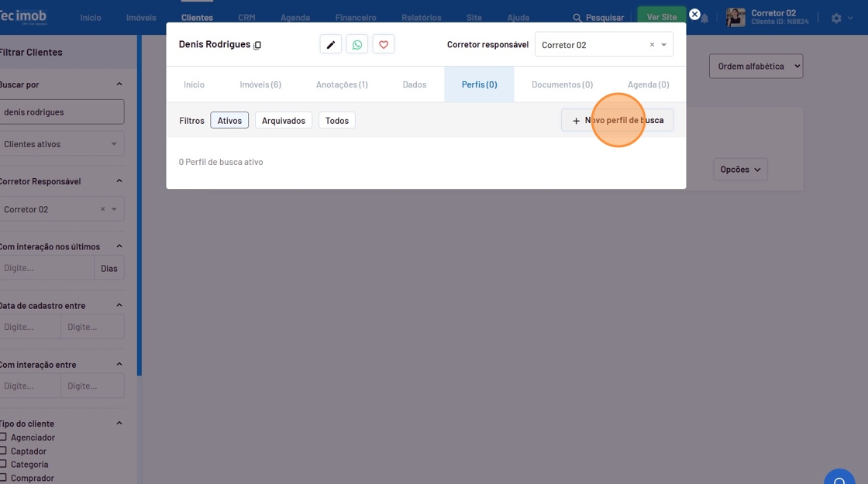Enable the Captador client type checkbox
The height and width of the screenshot is (484, 868).
pos(3,451)
